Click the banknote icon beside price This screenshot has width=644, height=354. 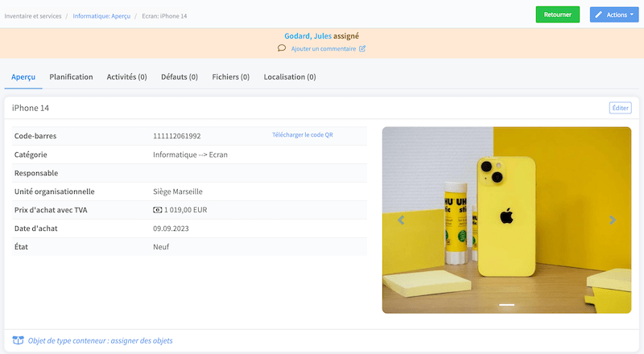pos(157,210)
